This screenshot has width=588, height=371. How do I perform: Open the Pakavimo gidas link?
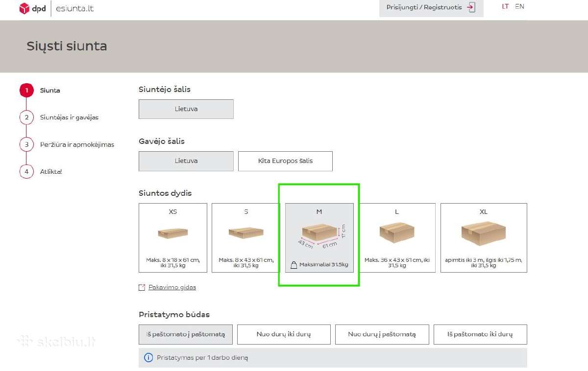coord(172,287)
